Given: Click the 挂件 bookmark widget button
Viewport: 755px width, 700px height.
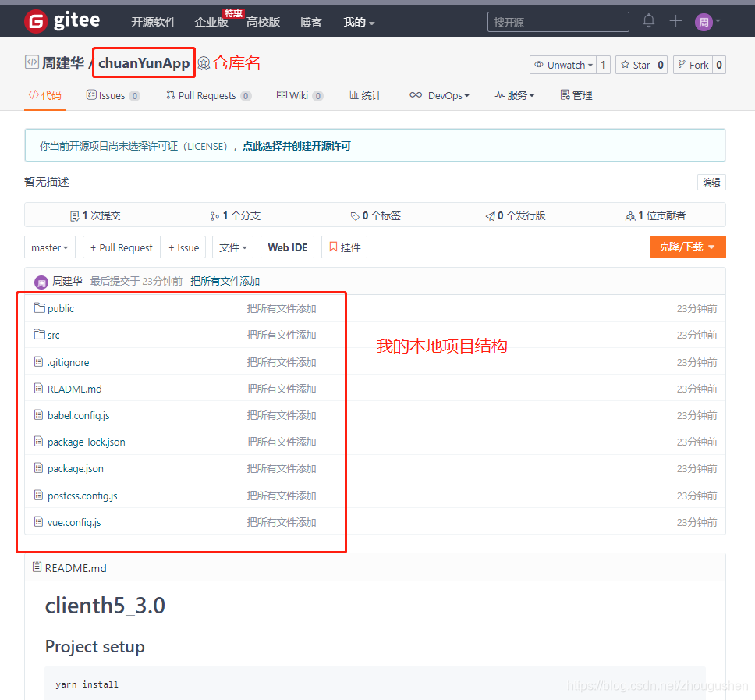Looking at the screenshot, I should 344,247.
